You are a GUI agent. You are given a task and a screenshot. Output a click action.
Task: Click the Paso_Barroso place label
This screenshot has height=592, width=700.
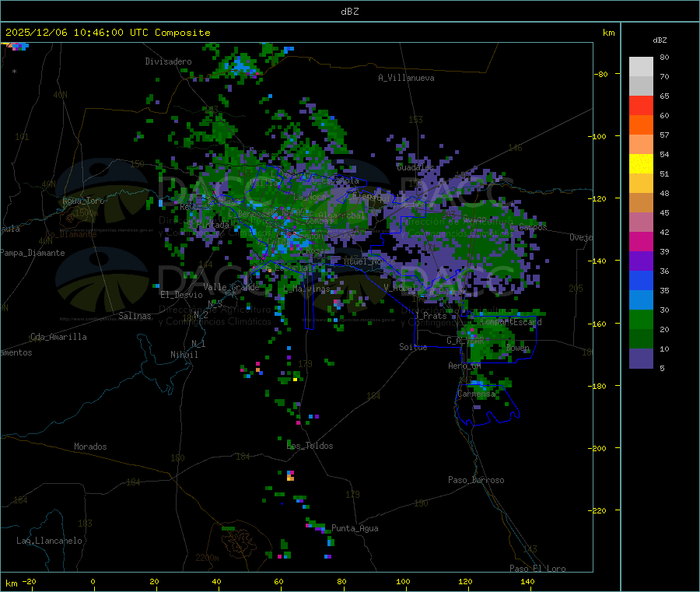pos(476,480)
